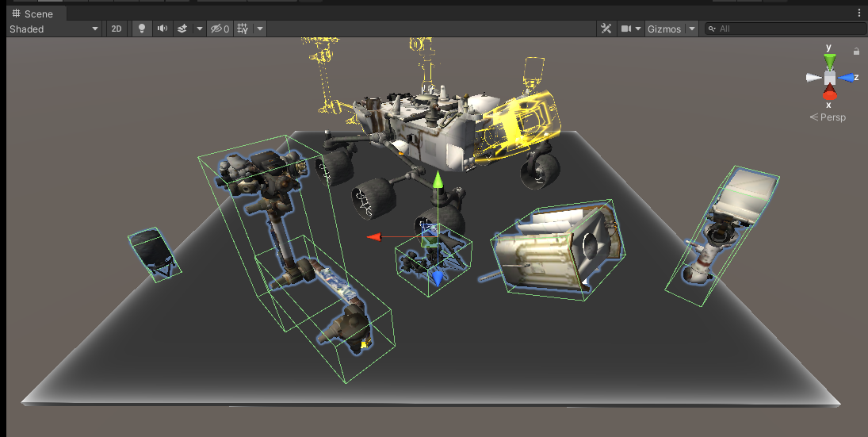
Task: Open grid settings dropdown arrow
Action: [260, 29]
